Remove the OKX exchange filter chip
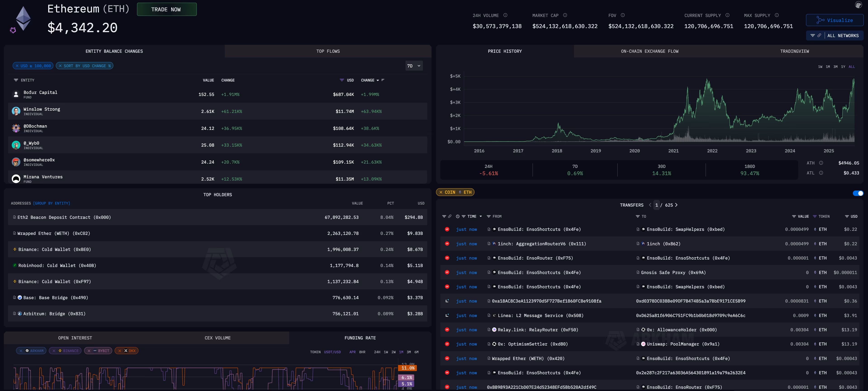 tap(120, 351)
